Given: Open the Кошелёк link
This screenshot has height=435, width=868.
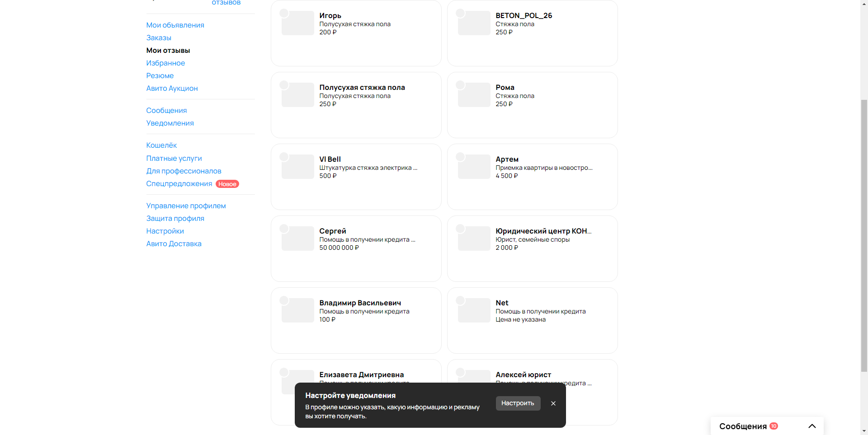Looking at the screenshot, I should [x=161, y=145].
